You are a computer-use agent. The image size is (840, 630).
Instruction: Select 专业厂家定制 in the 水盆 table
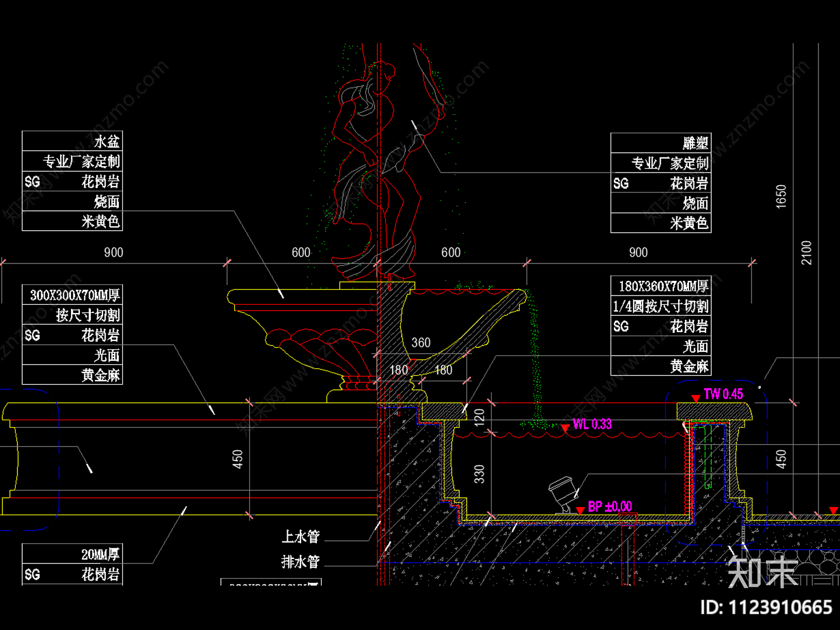81,161
